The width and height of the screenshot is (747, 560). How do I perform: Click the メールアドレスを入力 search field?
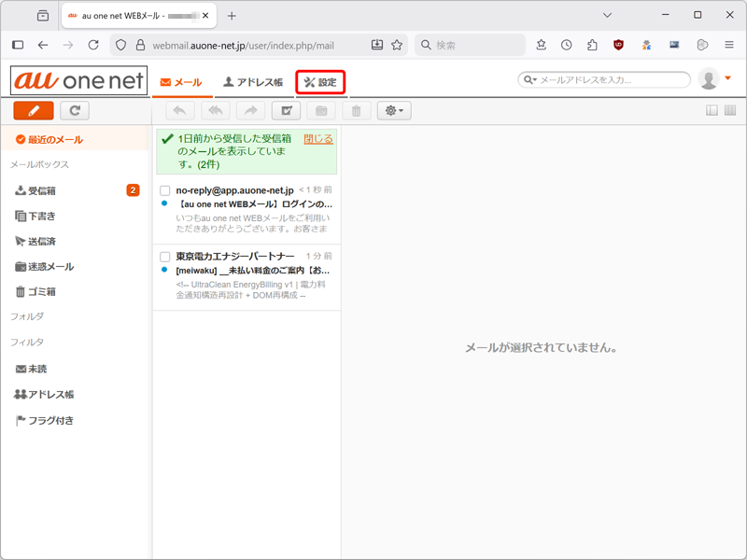pos(612,81)
